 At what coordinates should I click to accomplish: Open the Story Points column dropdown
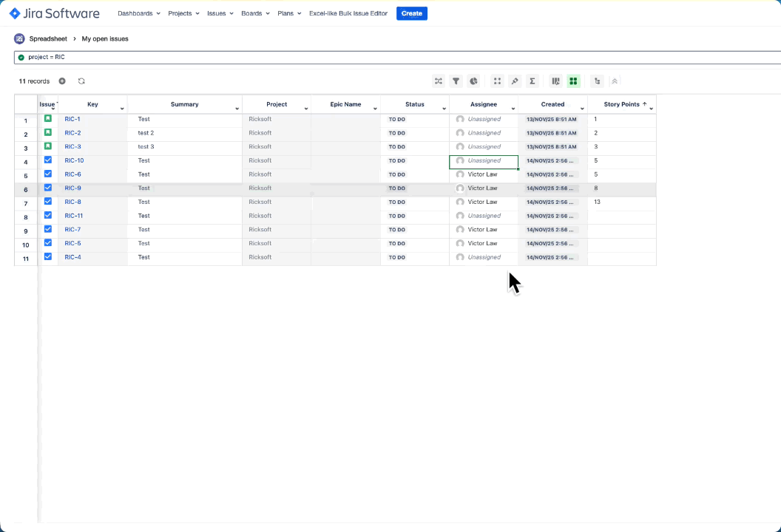651,106
